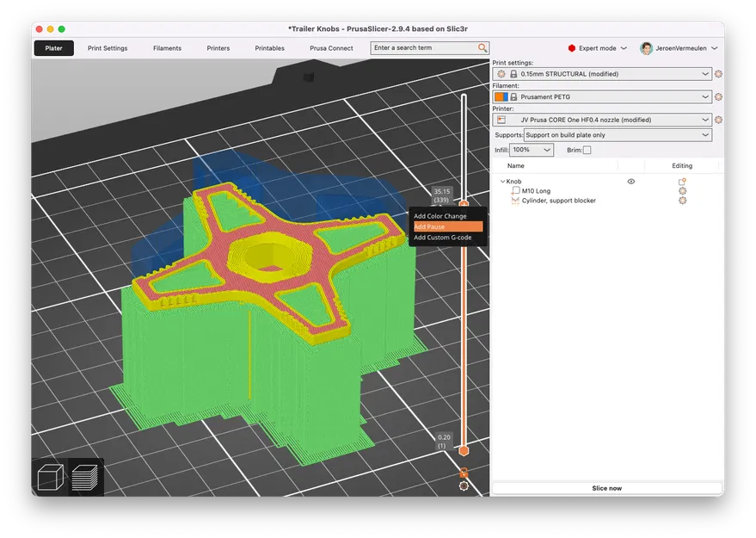
Task: Click the lower layer slider handle
Action: (x=464, y=451)
